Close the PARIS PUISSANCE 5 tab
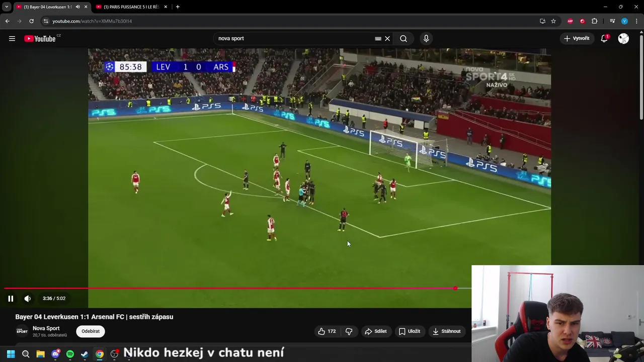This screenshot has height=362, width=644. coord(166,7)
